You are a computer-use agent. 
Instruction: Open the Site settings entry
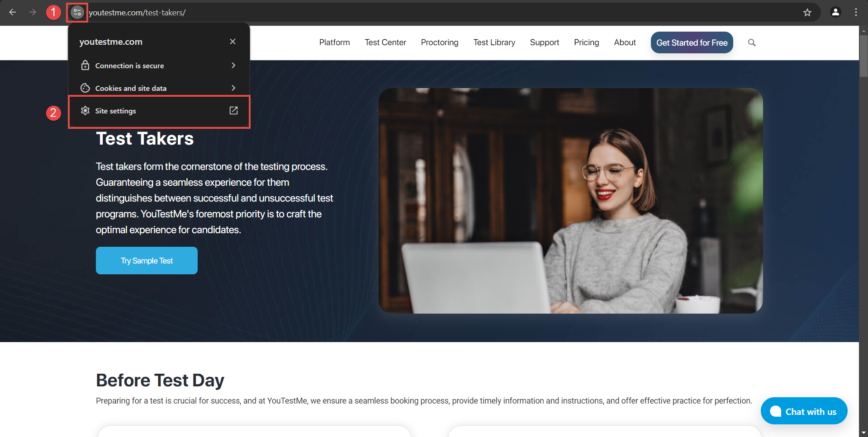pos(159,111)
